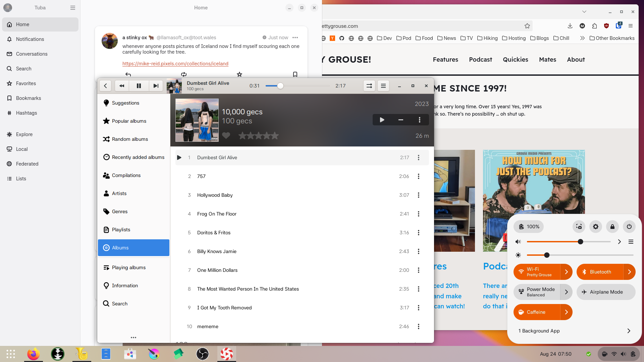The image size is (644, 362).
Task: Open the mike-reid pixels Iceland link
Action: pos(175,64)
